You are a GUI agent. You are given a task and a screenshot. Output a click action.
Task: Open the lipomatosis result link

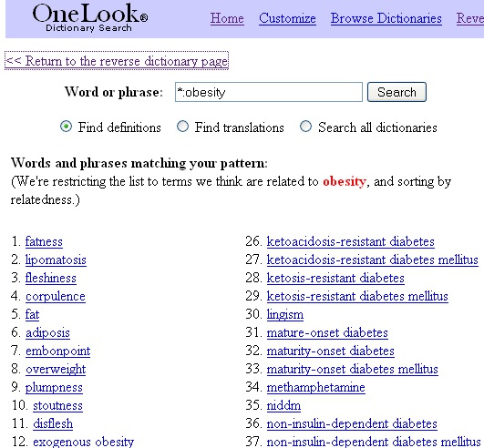pyautogui.click(x=56, y=260)
